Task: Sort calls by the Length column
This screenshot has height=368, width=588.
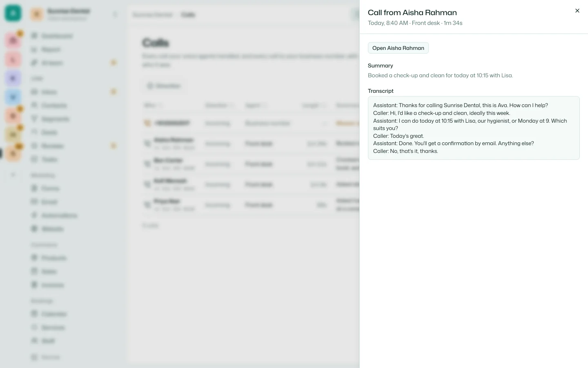Action: [x=314, y=105]
